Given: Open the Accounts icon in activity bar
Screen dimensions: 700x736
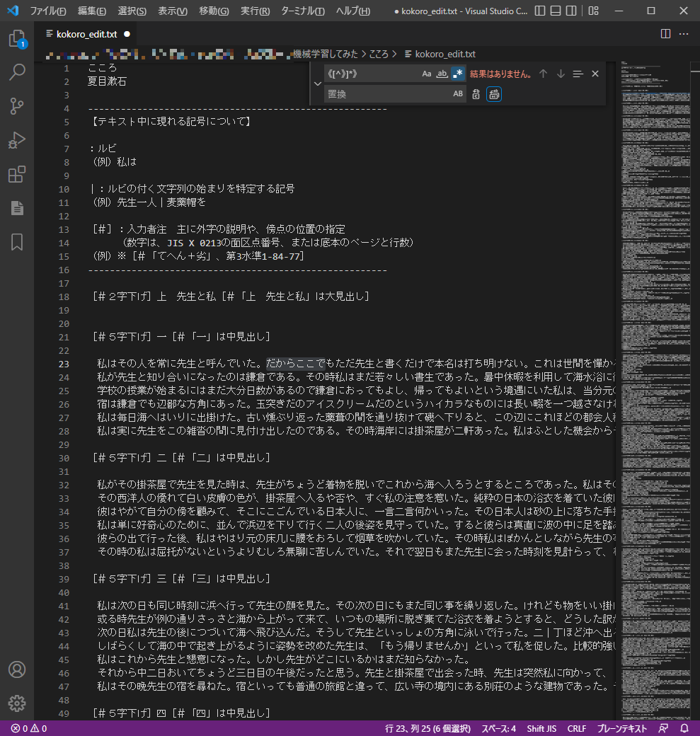Looking at the screenshot, I should (x=16, y=669).
